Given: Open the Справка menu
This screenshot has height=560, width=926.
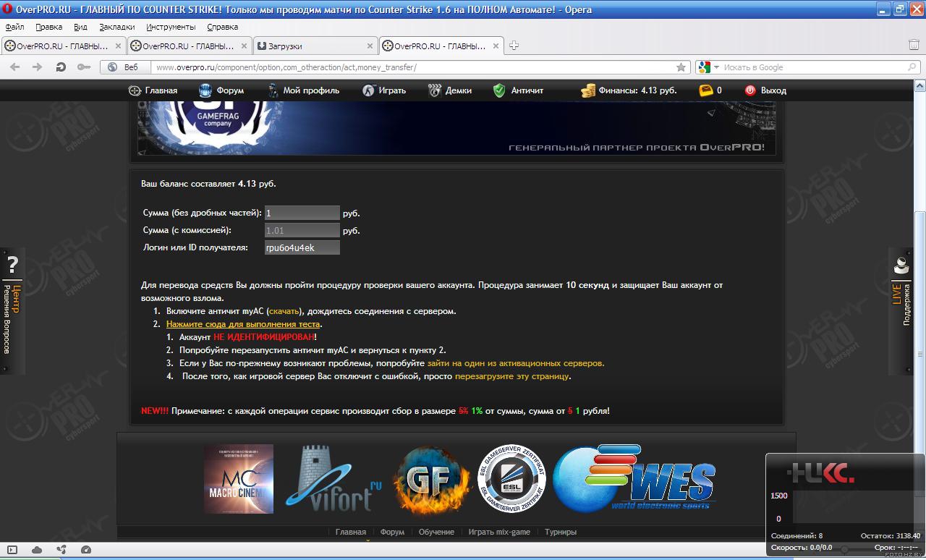Looking at the screenshot, I should pyautogui.click(x=222, y=27).
